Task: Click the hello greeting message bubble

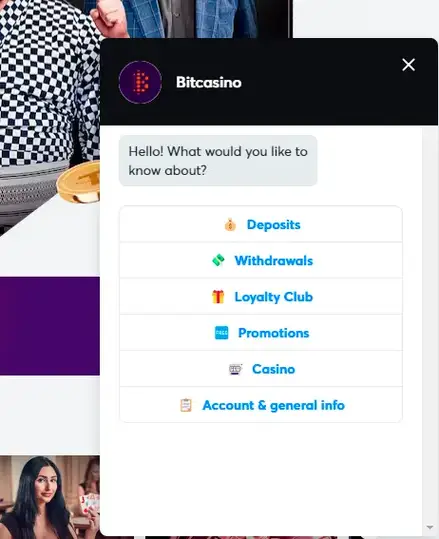Action: tap(218, 161)
